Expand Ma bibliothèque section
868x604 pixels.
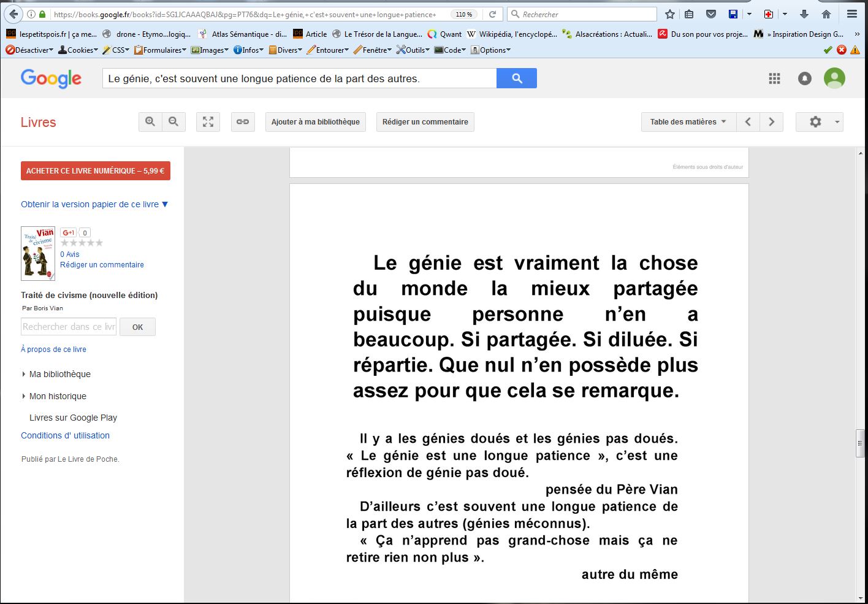coord(59,374)
